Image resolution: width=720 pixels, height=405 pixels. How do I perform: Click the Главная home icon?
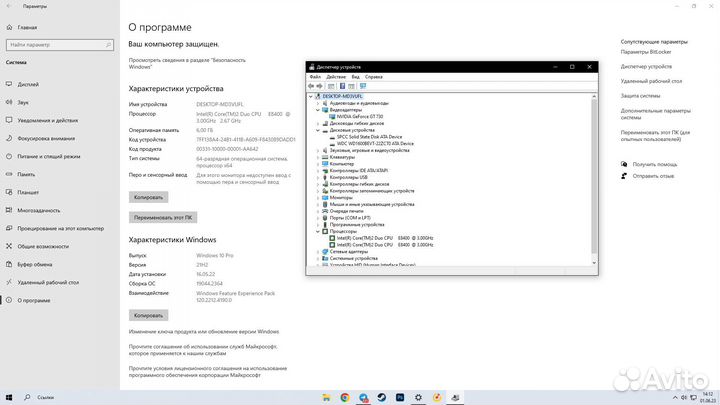pyautogui.click(x=27, y=27)
